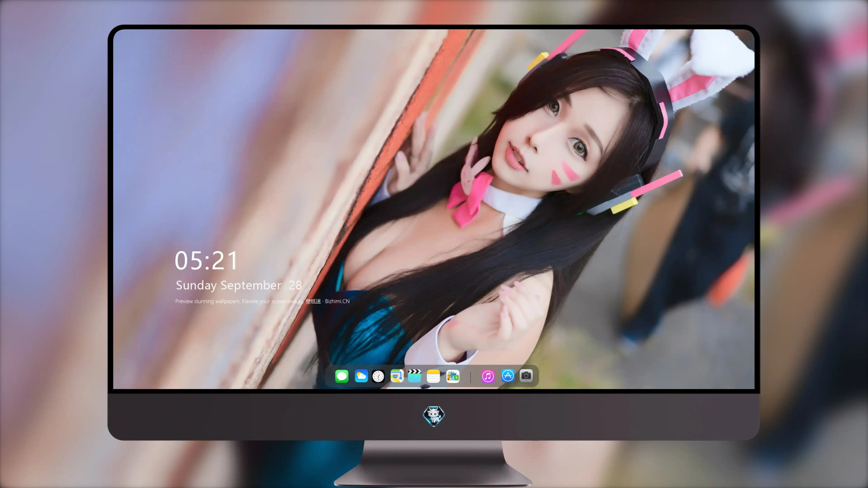
Task: Open the Photos collage app icon
Action: coord(453,376)
